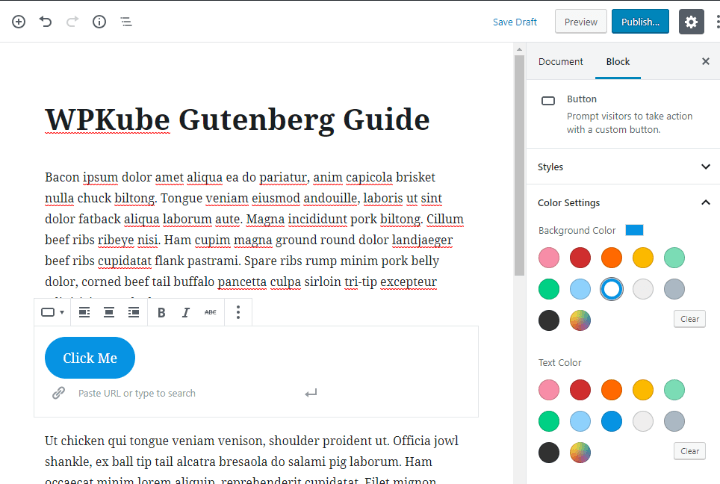Pick light gray background color

[x=643, y=289]
